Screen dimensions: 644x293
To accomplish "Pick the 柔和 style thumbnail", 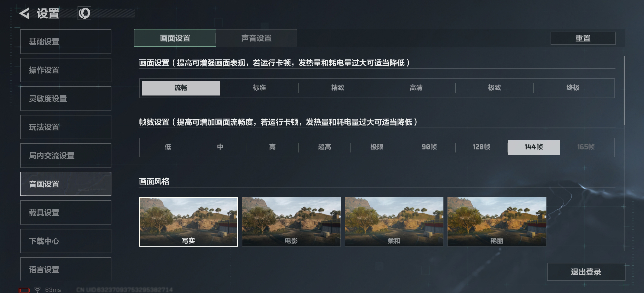I will (394, 222).
